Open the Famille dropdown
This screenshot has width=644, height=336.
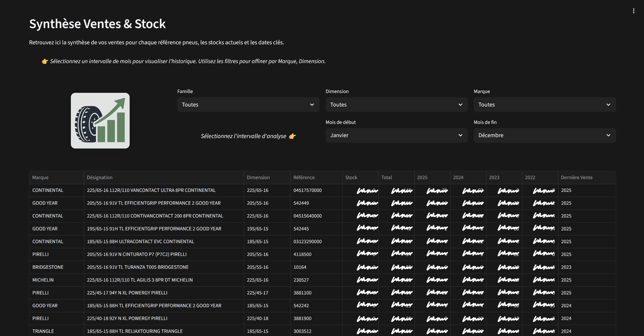tap(248, 104)
